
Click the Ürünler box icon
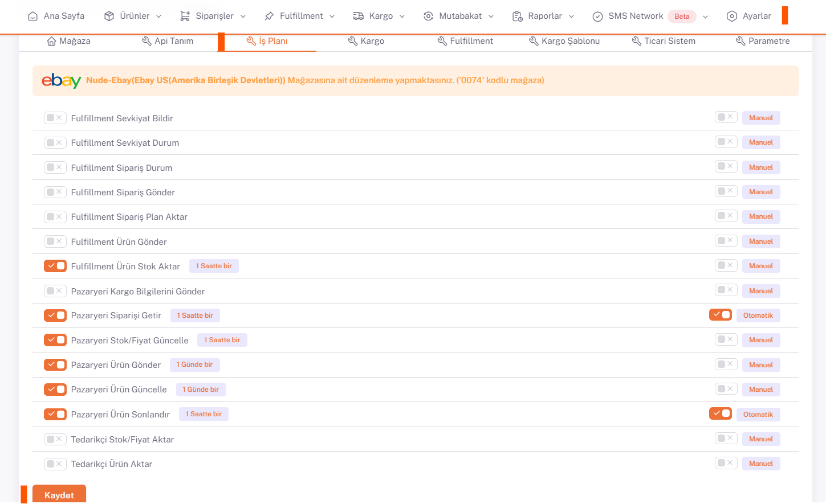pyautogui.click(x=109, y=16)
